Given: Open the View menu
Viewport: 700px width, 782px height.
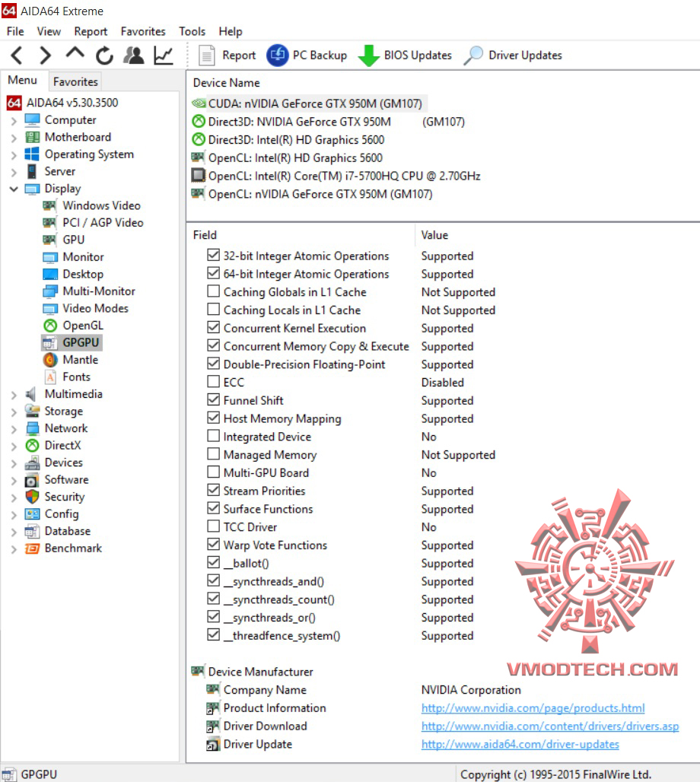Looking at the screenshot, I should point(49,31).
